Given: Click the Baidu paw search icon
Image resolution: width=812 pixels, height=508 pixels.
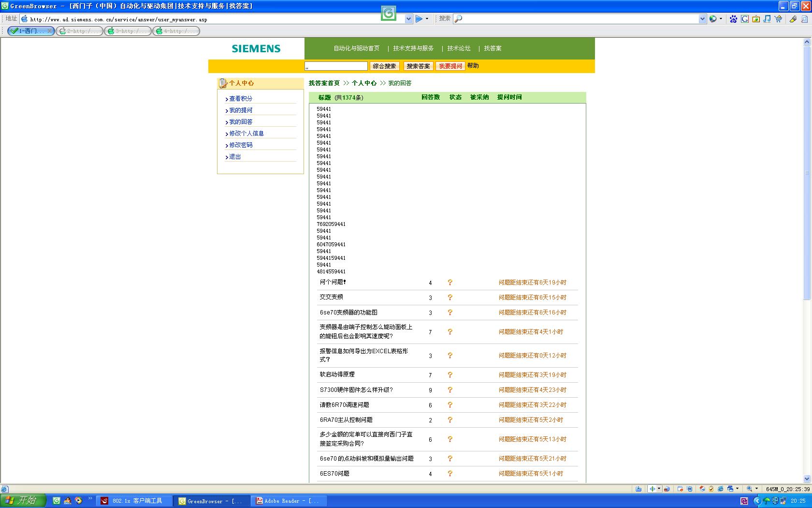Looking at the screenshot, I should (734, 19).
